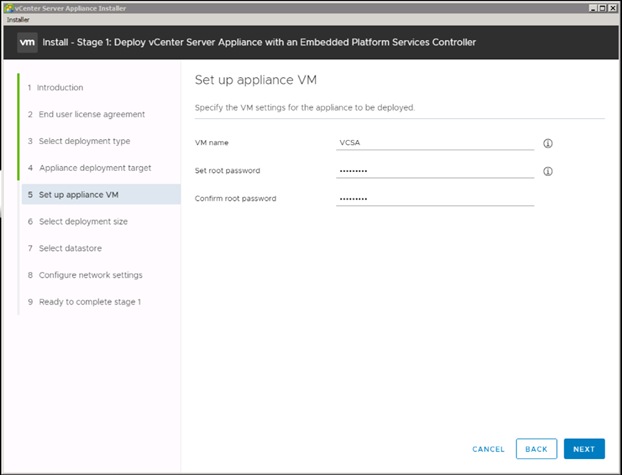The height and width of the screenshot is (475, 622).
Task: Click the NEXT button
Action: pos(584,449)
